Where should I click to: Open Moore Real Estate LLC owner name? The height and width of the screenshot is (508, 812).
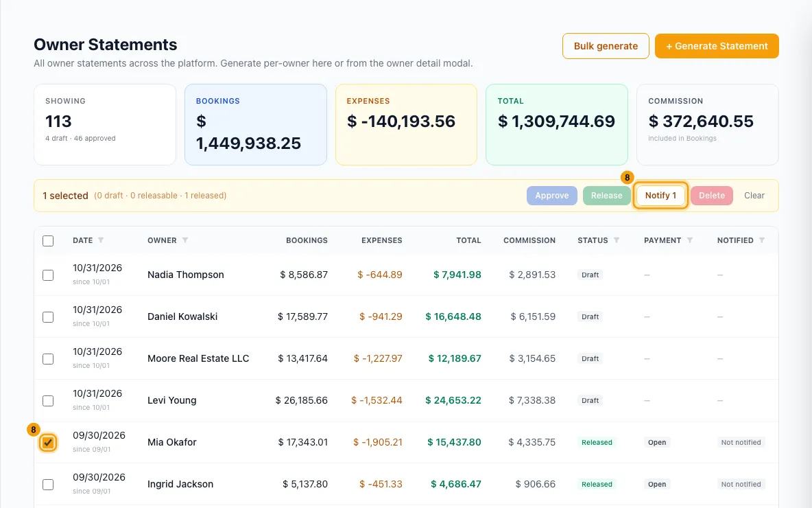tap(198, 359)
